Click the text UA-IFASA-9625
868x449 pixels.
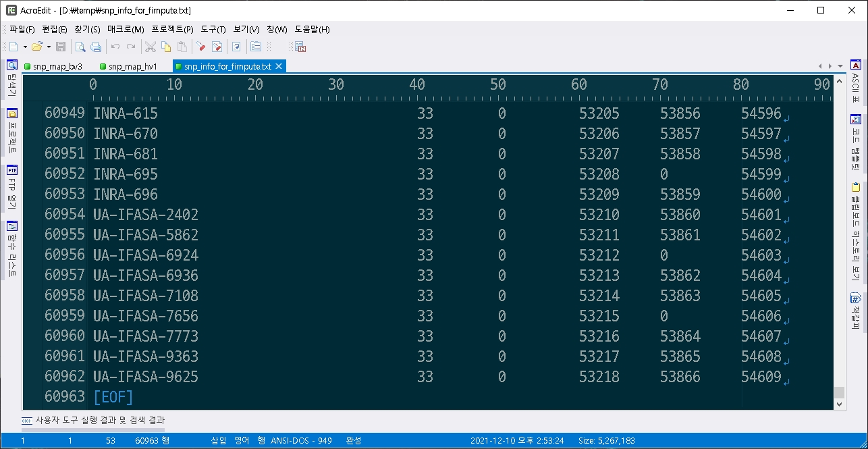click(x=146, y=377)
